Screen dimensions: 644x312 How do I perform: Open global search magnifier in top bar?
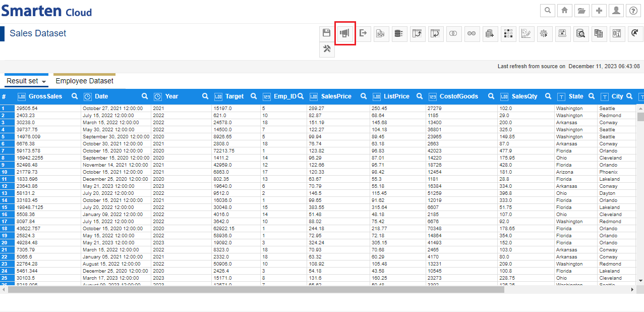click(x=548, y=11)
